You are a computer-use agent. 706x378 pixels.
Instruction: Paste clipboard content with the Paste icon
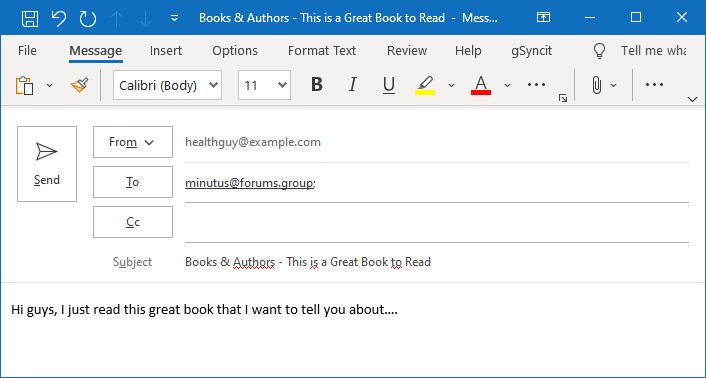click(x=25, y=85)
